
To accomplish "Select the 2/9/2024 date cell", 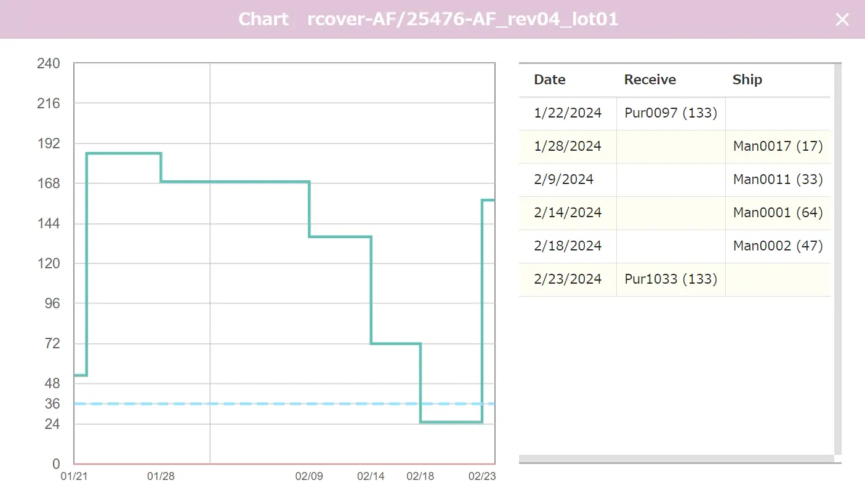I will click(563, 180).
